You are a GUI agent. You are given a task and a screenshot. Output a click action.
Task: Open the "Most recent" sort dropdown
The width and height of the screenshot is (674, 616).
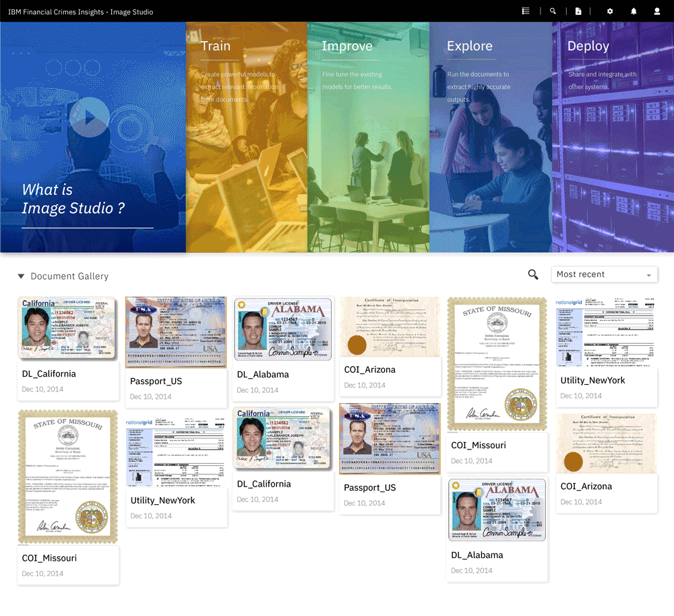(x=605, y=274)
